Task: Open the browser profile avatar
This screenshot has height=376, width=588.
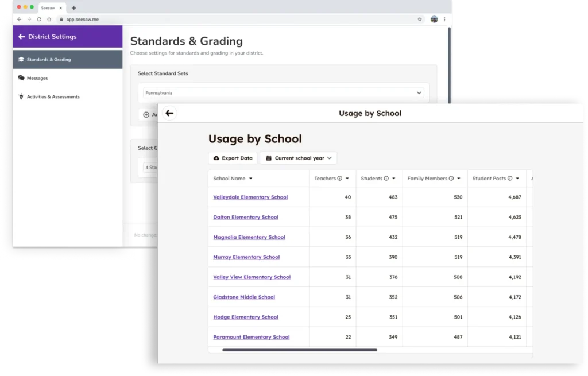Action: [x=434, y=19]
